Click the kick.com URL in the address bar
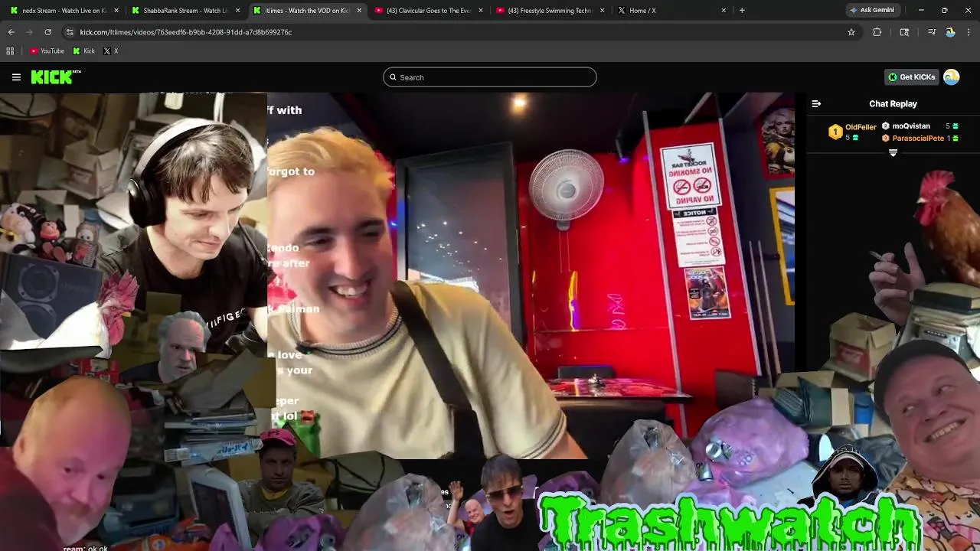The width and height of the screenshot is (980, 551). tap(186, 32)
